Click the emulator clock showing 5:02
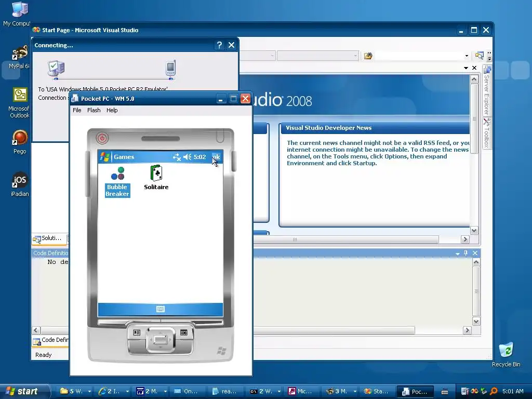This screenshot has width=532, height=399. [200, 157]
